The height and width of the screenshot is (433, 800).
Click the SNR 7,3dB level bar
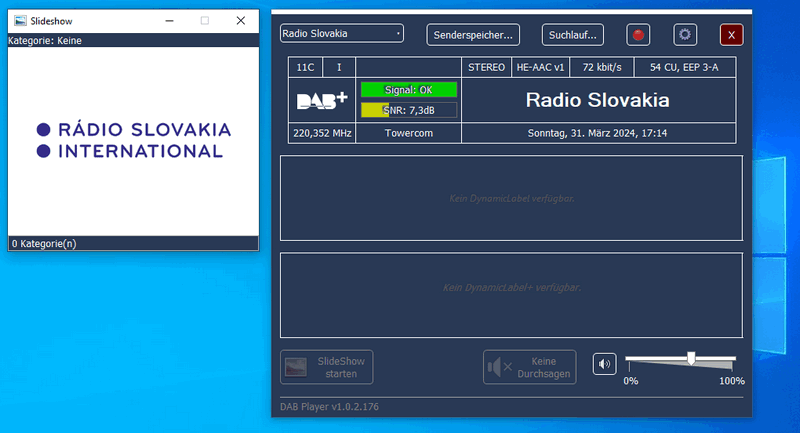click(409, 110)
